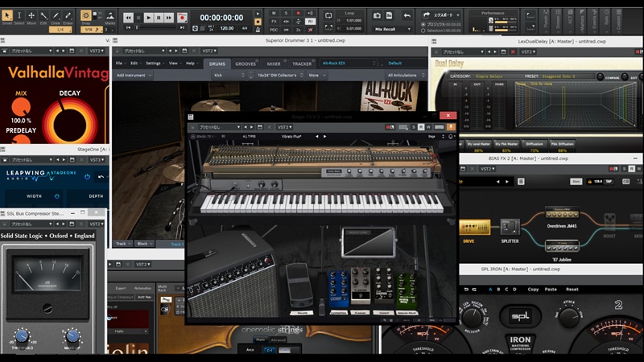The height and width of the screenshot is (362, 644).
Task: Click the Block button in Superior Drummer
Action: tap(145, 244)
